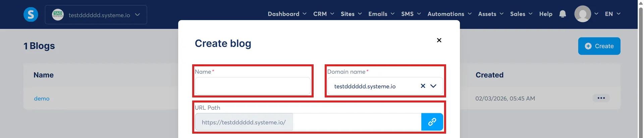The image size is (644, 138).
Task: Click the workspace TAO avatar icon
Action: click(58, 14)
